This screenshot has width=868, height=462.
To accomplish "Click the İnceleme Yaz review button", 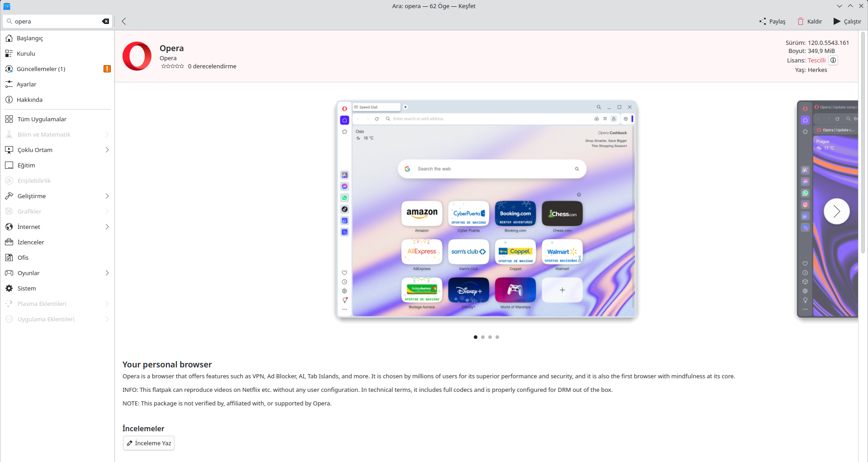I will point(149,443).
